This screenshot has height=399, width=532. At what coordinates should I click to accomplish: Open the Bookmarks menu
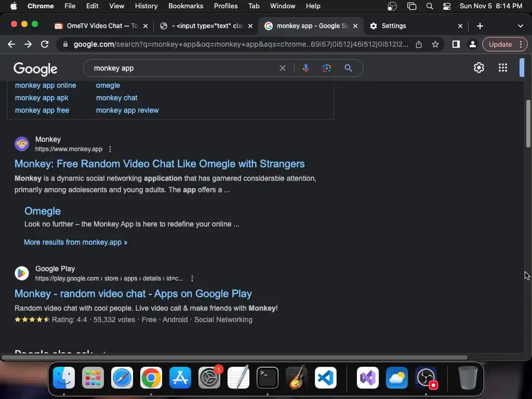click(x=185, y=6)
